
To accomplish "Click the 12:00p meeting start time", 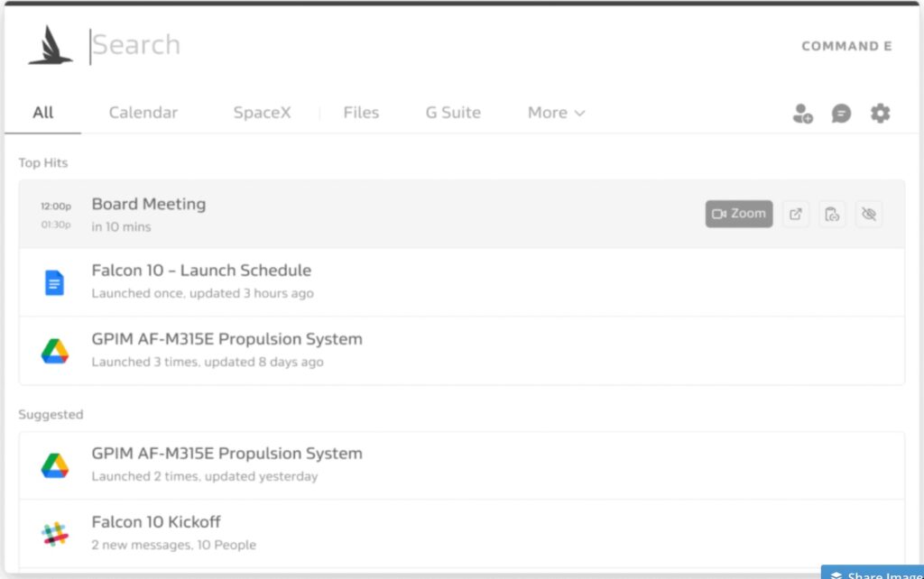I will tap(56, 207).
